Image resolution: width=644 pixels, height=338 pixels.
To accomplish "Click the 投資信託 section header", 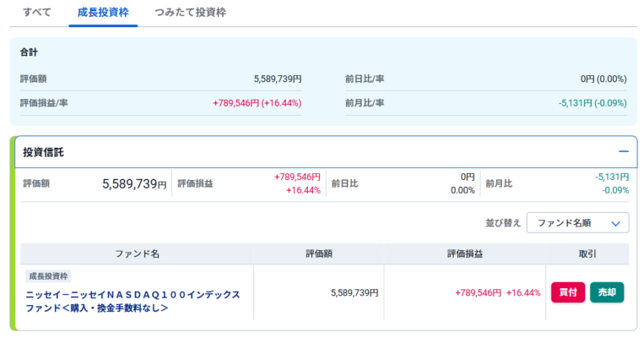I will (43, 152).
